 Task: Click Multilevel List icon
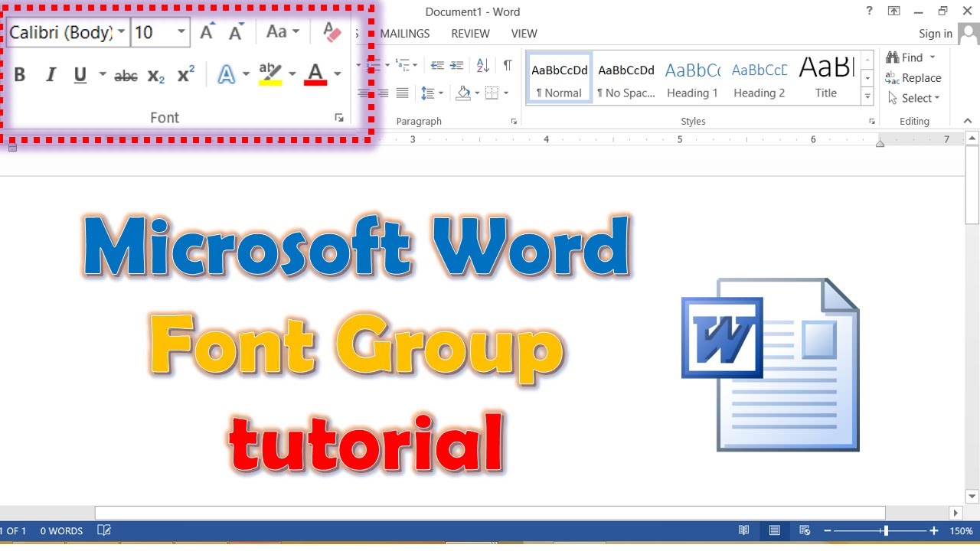(402, 65)
